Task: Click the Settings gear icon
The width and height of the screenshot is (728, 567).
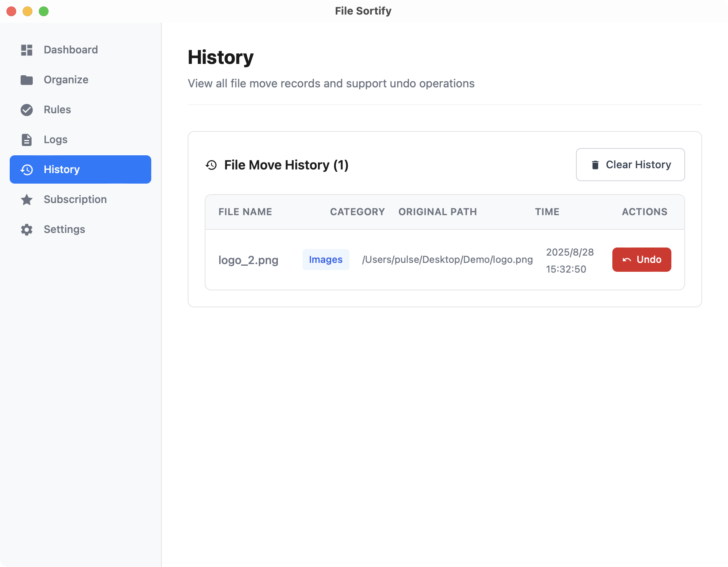Action: [27, 230]
